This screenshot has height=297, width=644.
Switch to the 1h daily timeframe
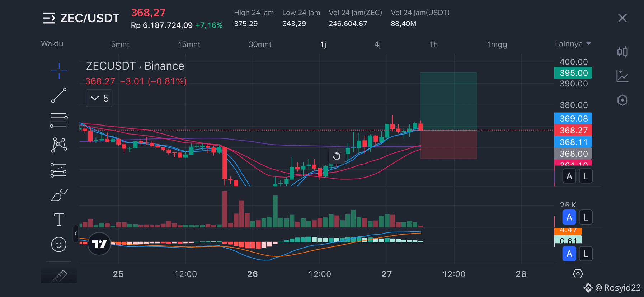433,44
